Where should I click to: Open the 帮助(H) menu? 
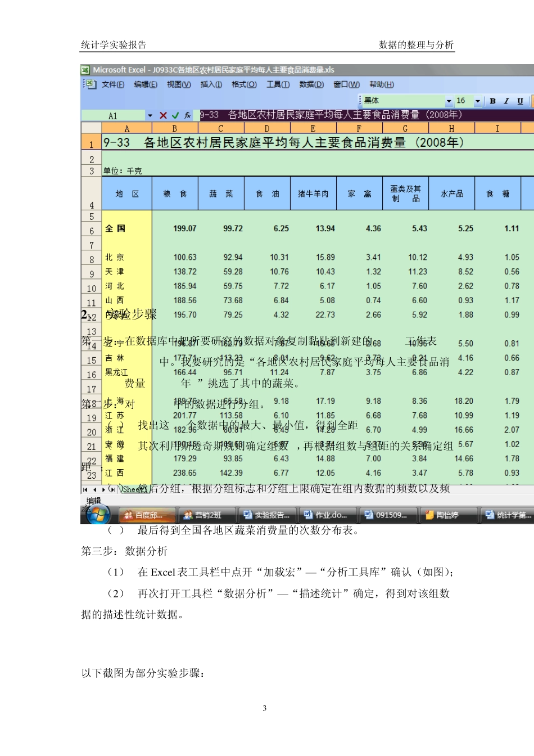point(382,84)
